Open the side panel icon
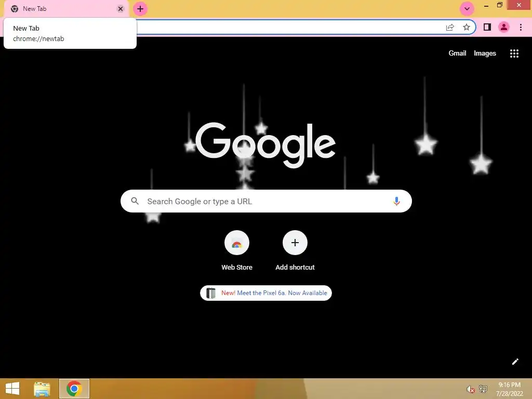Image resolution: width=532 pixels, height=399 pixels. click(487, 27)
